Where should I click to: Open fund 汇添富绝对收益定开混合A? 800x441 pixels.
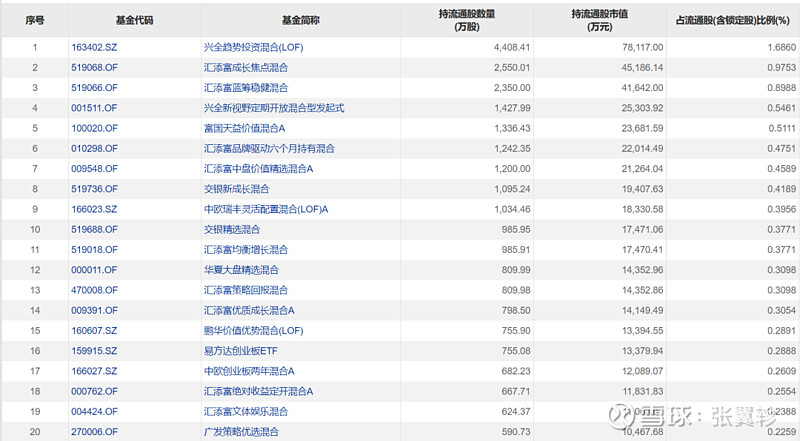point(259,391)
